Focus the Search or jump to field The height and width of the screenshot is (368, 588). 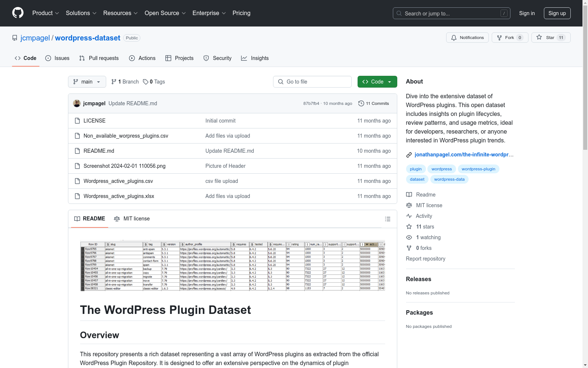[452, 13]
